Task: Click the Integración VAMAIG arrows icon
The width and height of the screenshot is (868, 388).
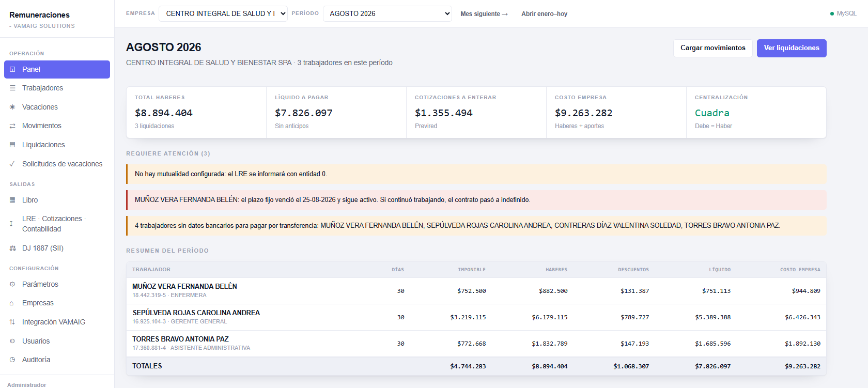Action: pyautogui.click(x=12, y=322)
